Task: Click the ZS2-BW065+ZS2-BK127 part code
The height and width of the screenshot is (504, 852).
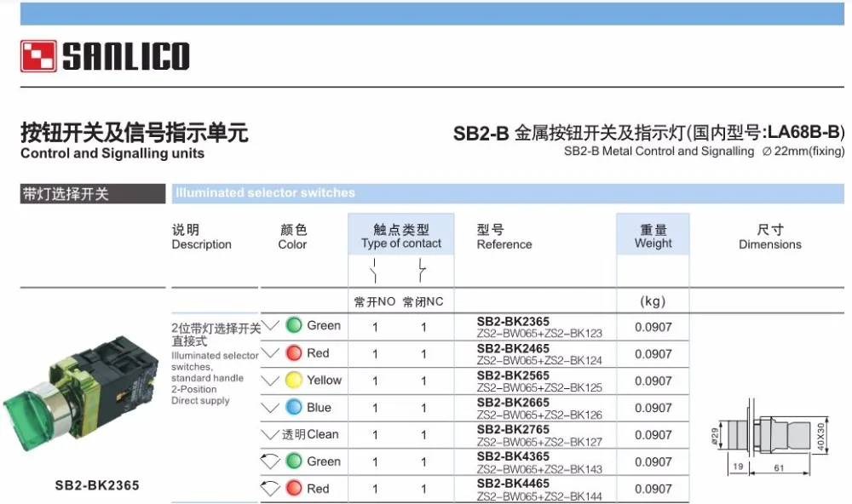Action: tap(539, 442)
